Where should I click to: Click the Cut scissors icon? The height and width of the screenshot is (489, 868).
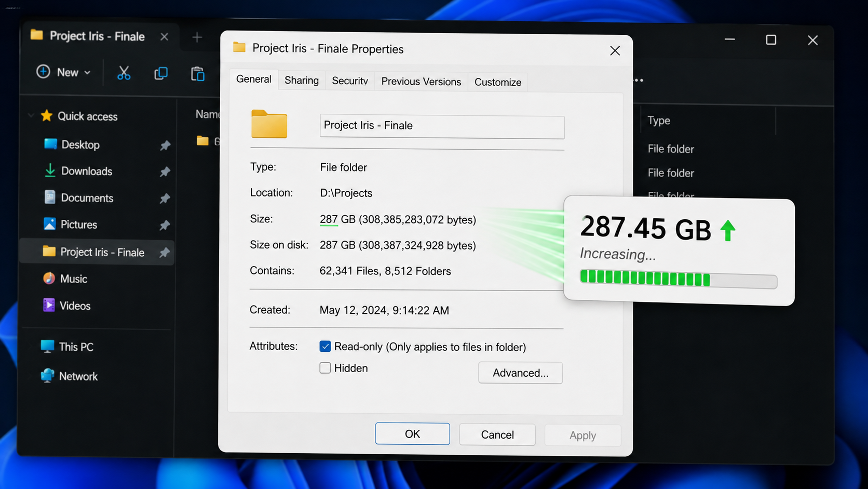coord(124,73)
